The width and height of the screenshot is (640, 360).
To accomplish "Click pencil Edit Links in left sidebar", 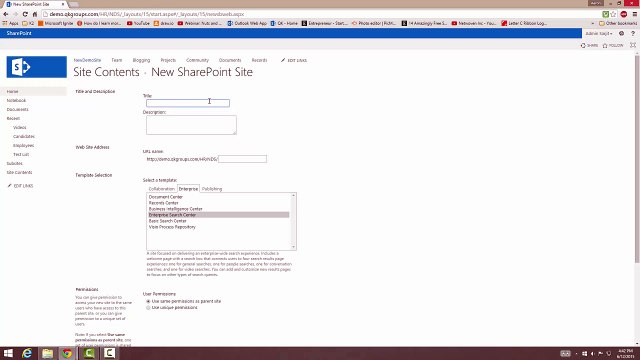I will 20,186.
